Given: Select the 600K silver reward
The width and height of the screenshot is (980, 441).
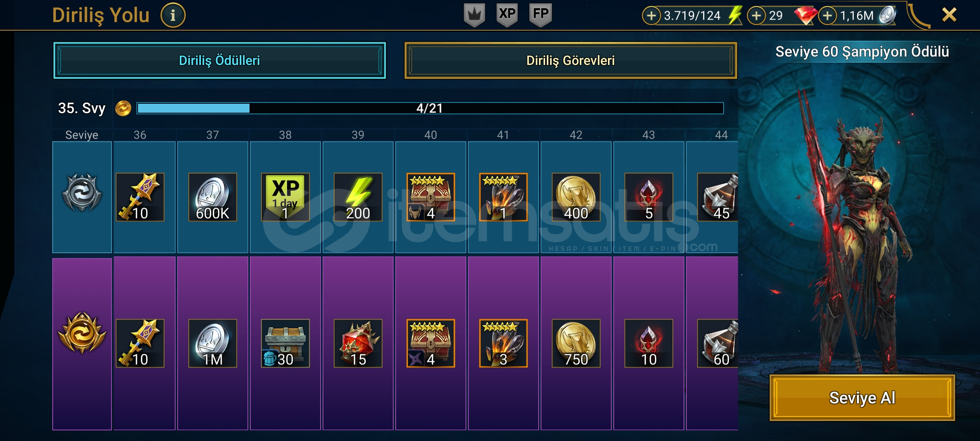Looking at the screenshot, I should click(213, 197).
